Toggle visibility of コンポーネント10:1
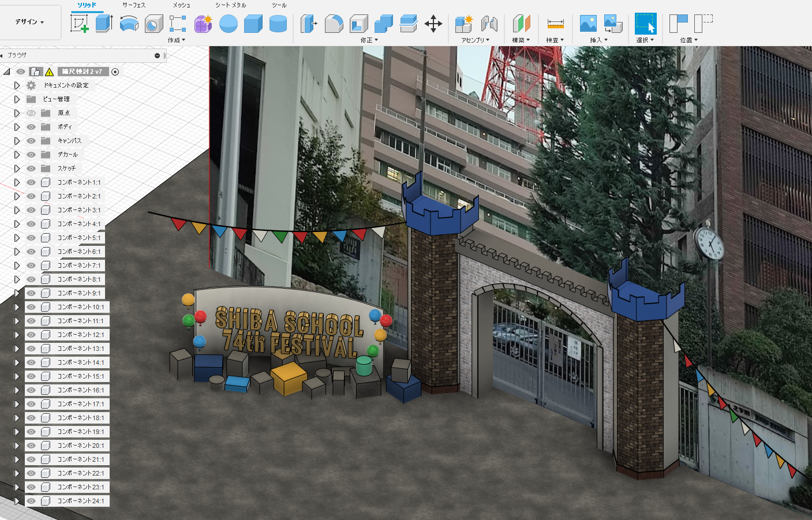 31,307
